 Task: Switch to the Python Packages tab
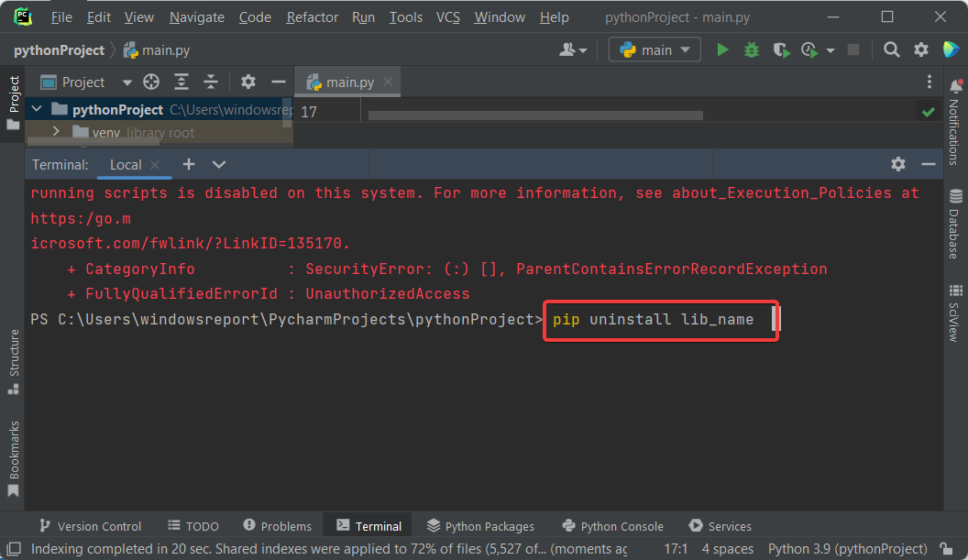coord(480,526)
